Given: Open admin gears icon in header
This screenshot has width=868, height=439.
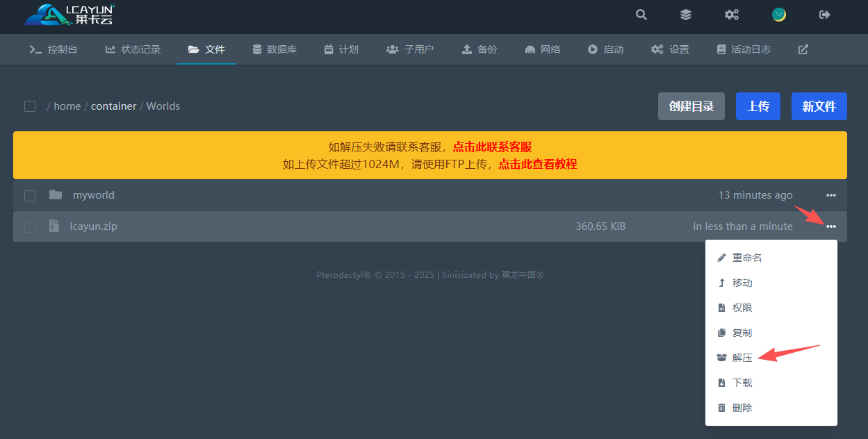Looking at the screenshot, I should 732,15.
